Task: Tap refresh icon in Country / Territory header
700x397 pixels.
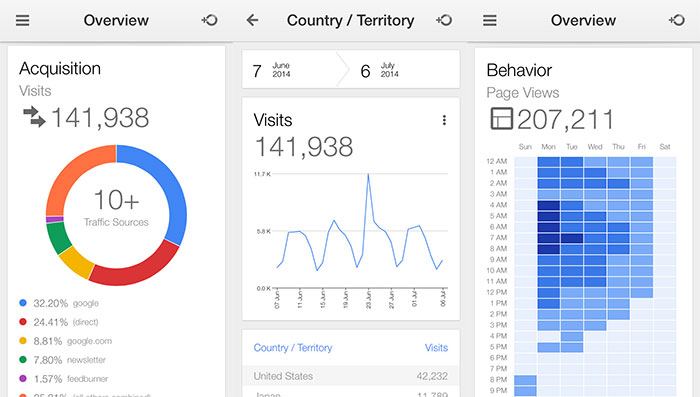Action: point(444,20)
